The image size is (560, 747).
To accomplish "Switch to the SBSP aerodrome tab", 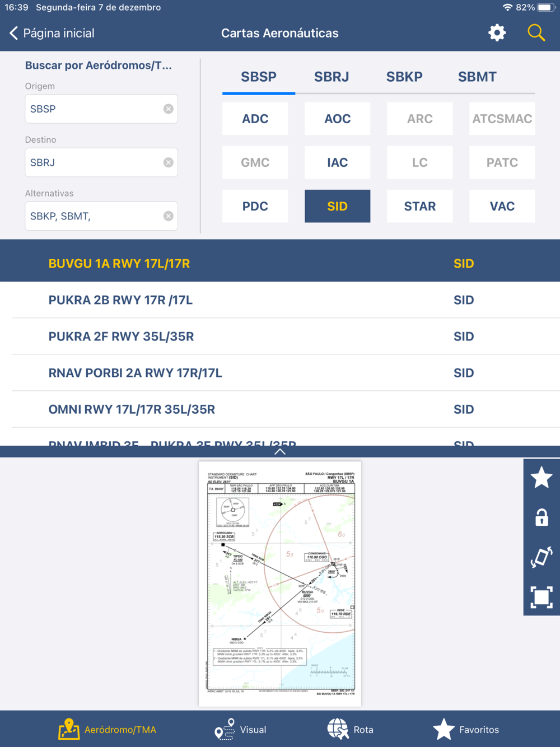I will [259, 77].
